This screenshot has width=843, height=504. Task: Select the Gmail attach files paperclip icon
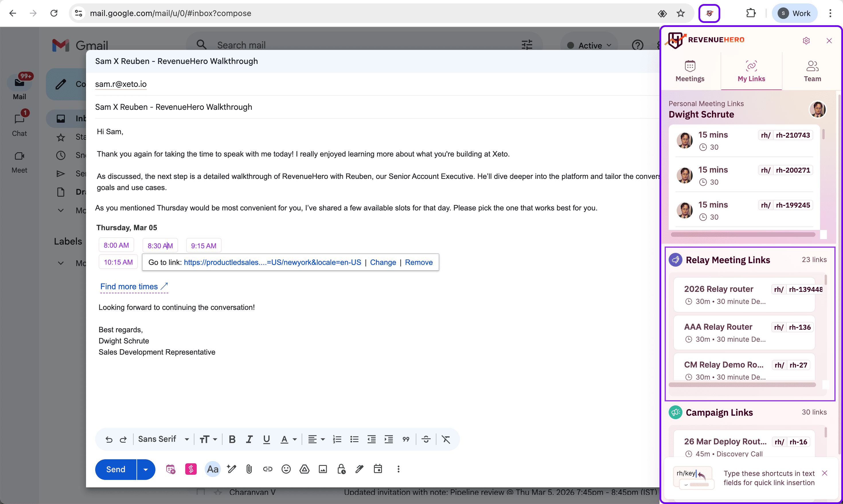pos(249,469)
